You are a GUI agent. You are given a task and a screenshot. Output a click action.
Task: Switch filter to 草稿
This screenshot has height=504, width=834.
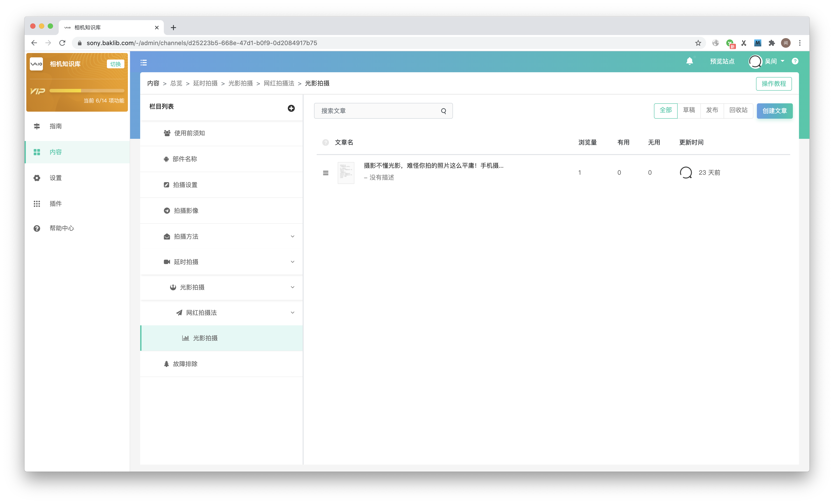point(689,110)
